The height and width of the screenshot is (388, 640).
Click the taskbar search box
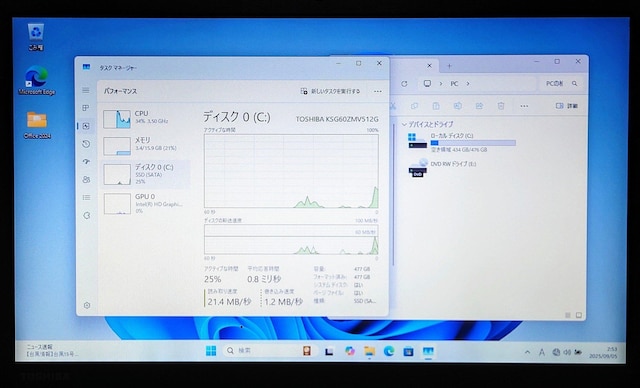269,351
